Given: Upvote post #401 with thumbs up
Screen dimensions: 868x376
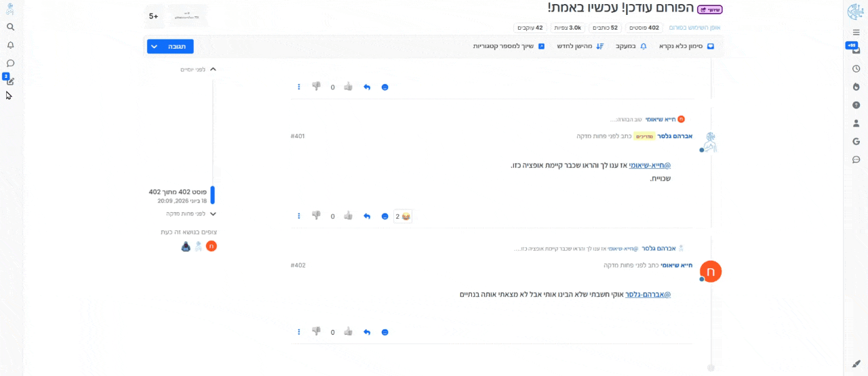Looking at the screenshot, I should [x=348, y=215].
